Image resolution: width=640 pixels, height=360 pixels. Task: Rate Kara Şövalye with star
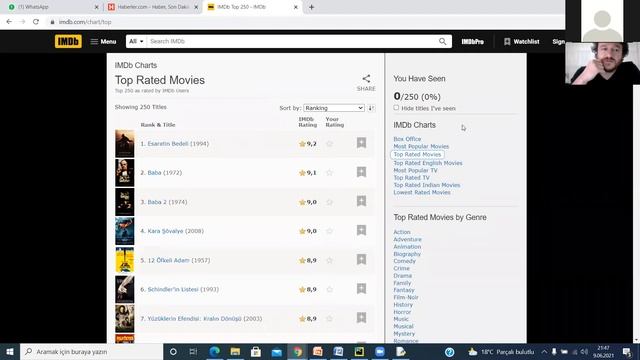pos(329,231)
